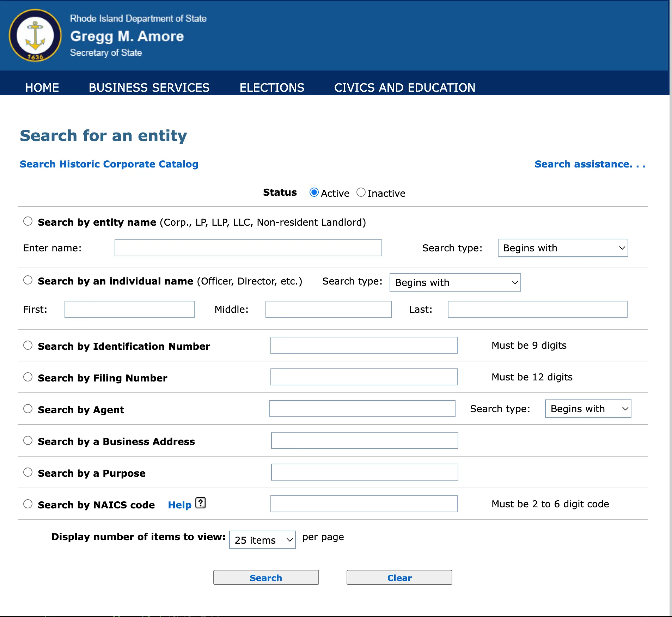The height and width of the screenshot is (617, 672).
Task: Click the 'Must be 9 digits' hint text
Action: point(529,345)
